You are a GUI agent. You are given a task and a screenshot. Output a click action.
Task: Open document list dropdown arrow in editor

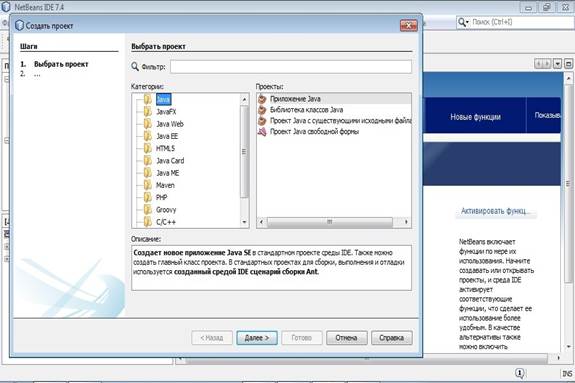coord(557,64)
